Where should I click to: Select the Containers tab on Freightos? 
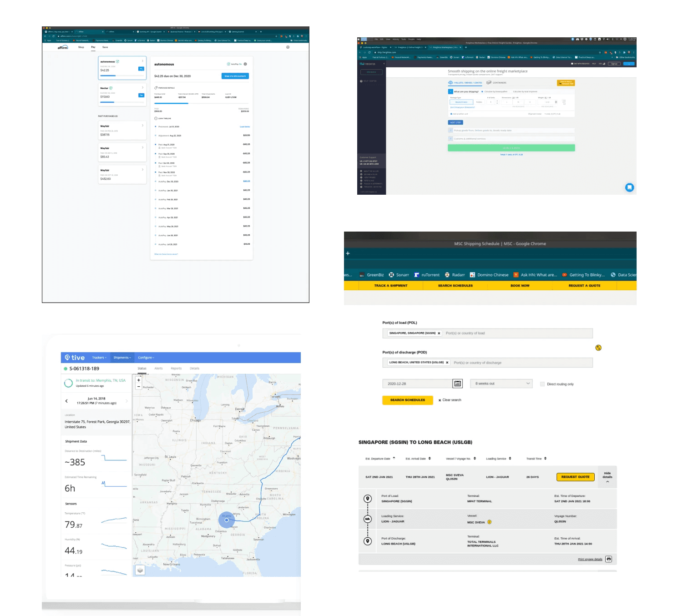[x=496, y=83]
